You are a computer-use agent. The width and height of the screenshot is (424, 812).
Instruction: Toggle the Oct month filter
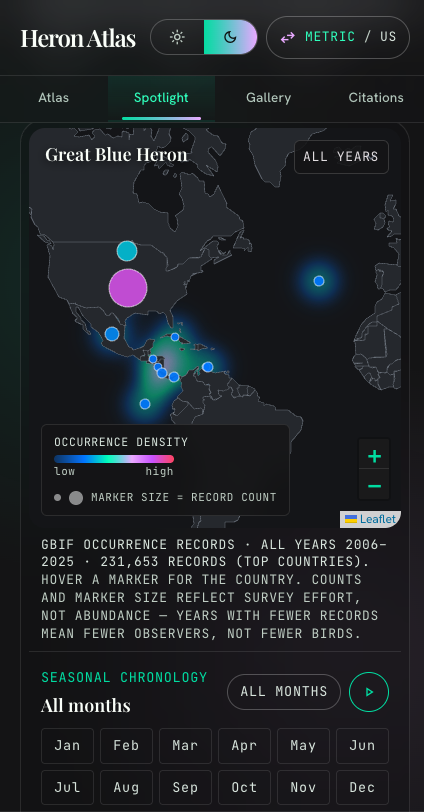click(244, 787)
